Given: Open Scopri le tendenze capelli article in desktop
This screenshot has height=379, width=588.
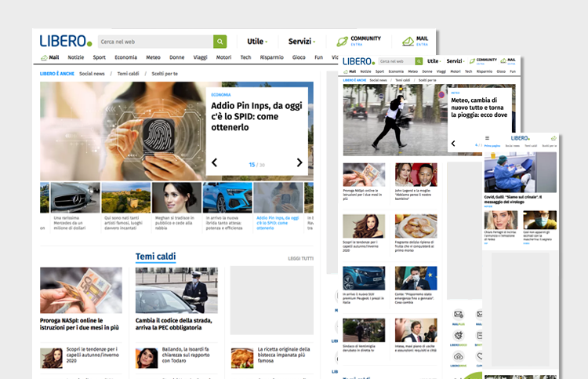Looking at the screenshot, I should (81, 357).
